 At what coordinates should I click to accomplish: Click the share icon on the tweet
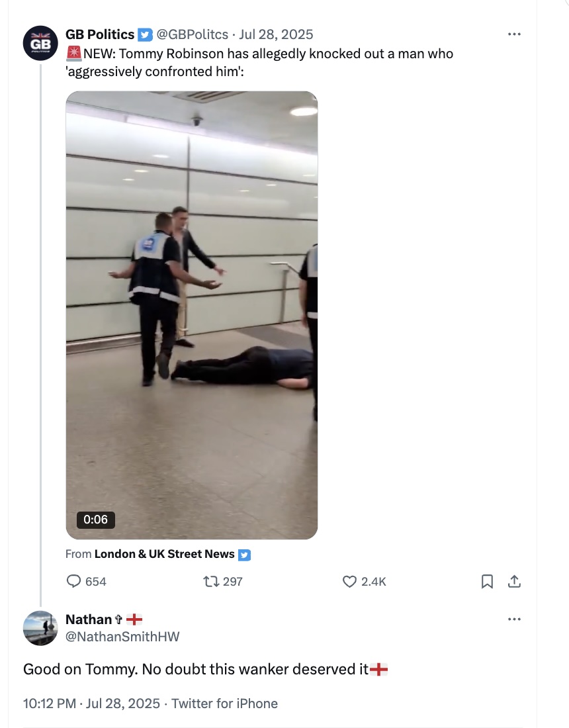point(514,581)
